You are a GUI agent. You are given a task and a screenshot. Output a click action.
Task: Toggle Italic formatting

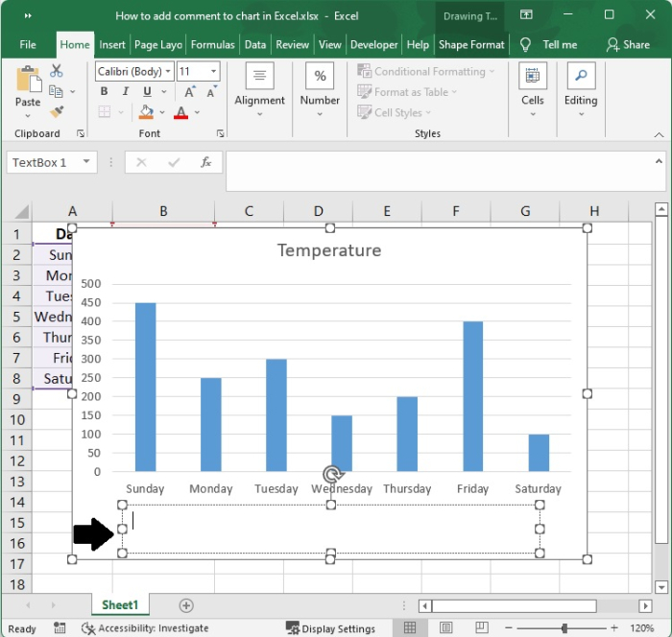click(x=125, y=92)
